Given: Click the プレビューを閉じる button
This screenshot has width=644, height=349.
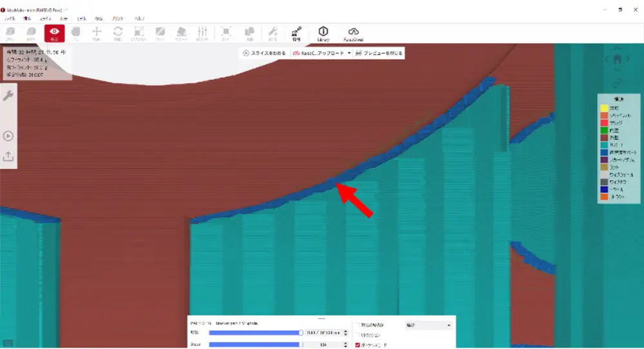Looking at the screenshot, I should pos(379,53).
